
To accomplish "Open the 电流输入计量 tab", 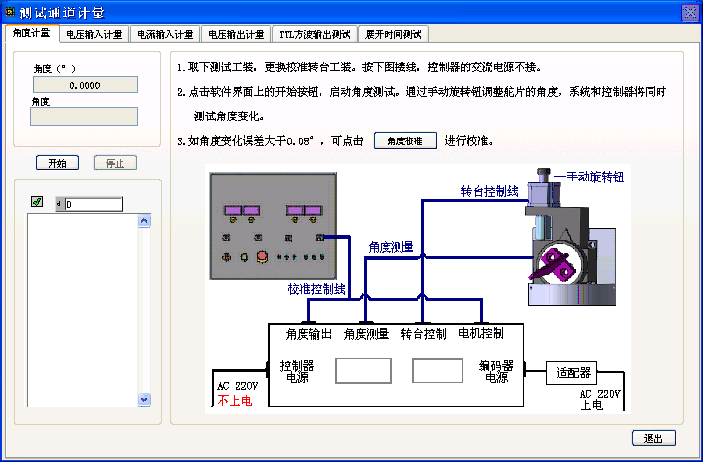I will point(164,34).
